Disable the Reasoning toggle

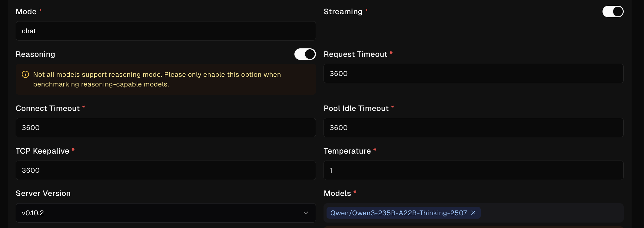click(305, 54)
